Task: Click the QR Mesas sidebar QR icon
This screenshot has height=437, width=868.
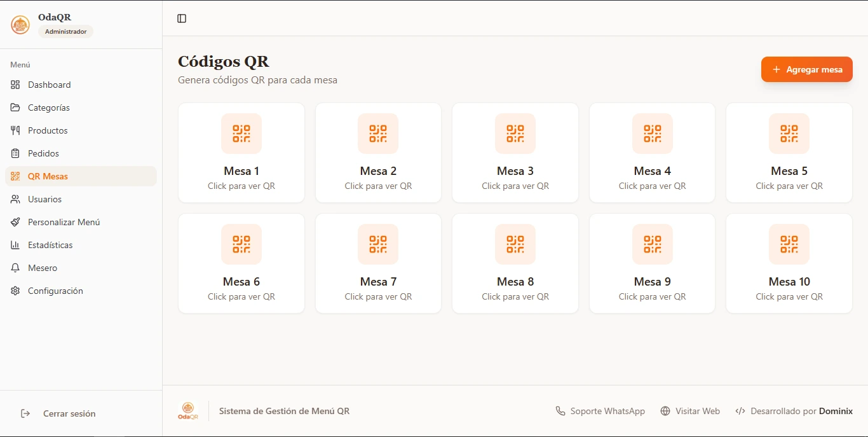Action: click(x=15, y=176)
